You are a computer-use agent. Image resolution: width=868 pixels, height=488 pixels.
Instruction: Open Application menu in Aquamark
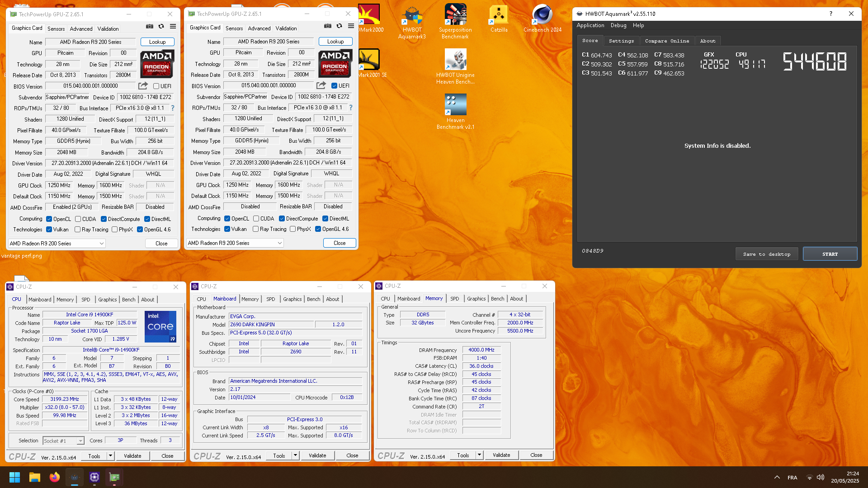coord(590,25)
